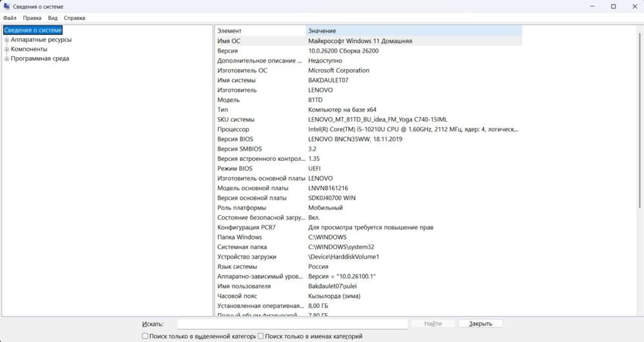Click the \Device\HarddiskVolume1 value

344,257
